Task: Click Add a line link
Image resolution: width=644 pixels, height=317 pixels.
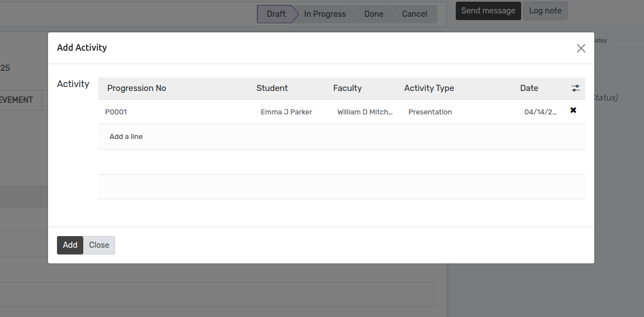Action: coord(126,137)
